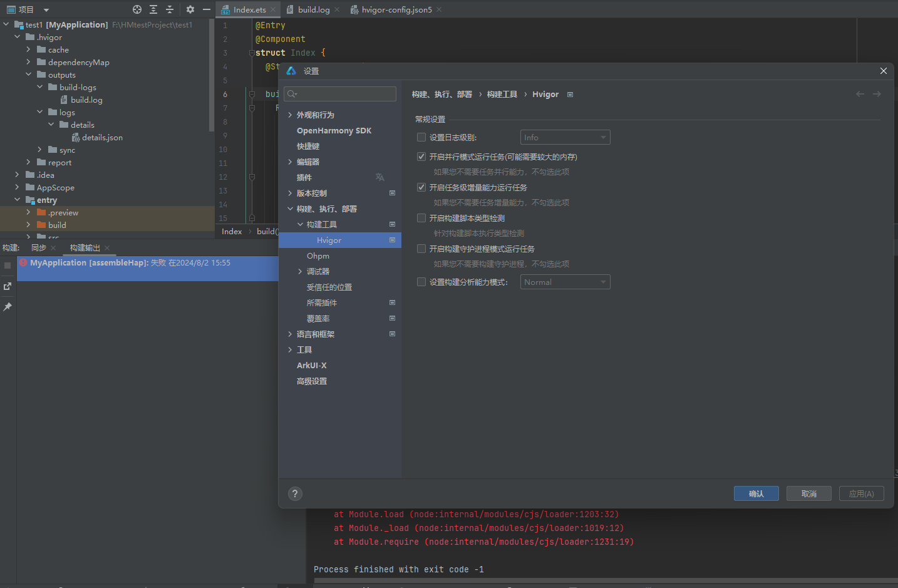
Task: Select the 构建输出 tab
Action: pyautogui.click(x=85, y=248)
